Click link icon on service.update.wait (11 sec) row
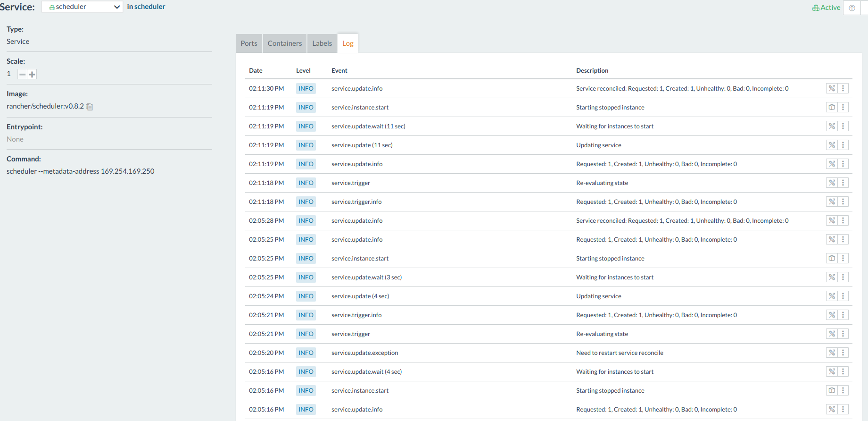This screenshot has height=421, width=868. (832, 126)
